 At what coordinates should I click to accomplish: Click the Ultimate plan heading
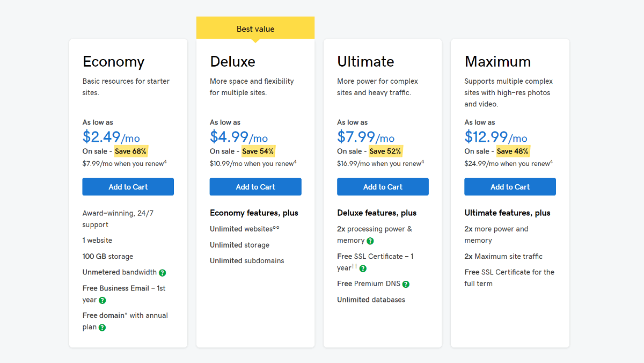(x=365, y=62)
